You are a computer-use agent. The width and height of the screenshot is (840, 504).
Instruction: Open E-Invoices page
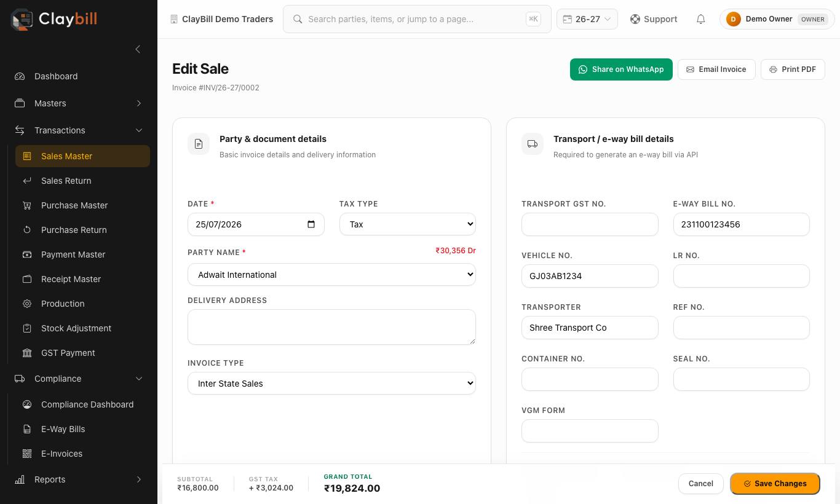pos(82,454)
